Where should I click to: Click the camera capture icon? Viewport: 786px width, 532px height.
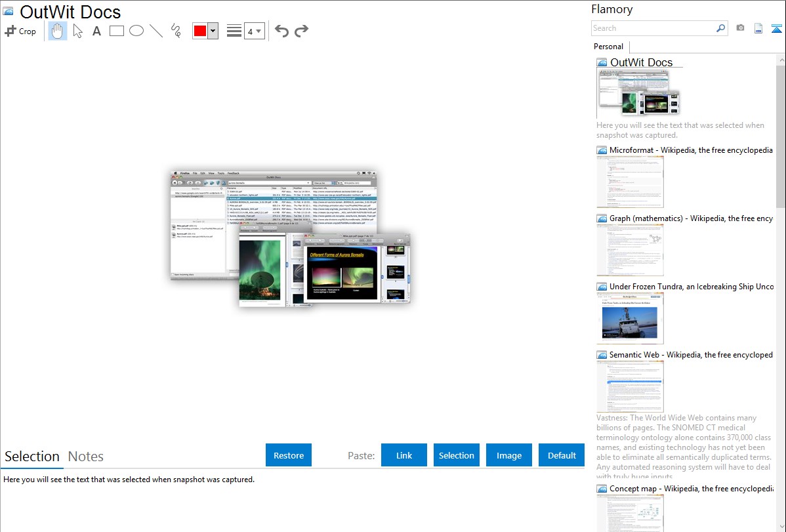click(740, 28)
